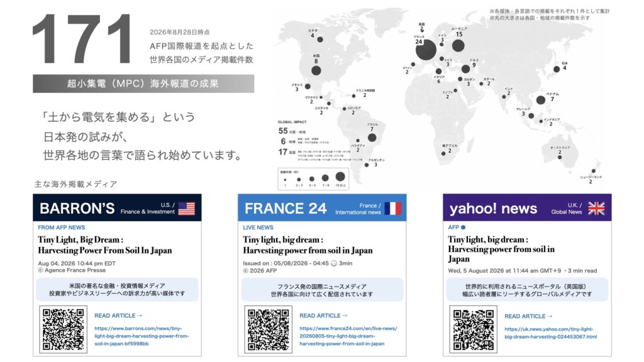Click the BARRON'S header logo

77,209
